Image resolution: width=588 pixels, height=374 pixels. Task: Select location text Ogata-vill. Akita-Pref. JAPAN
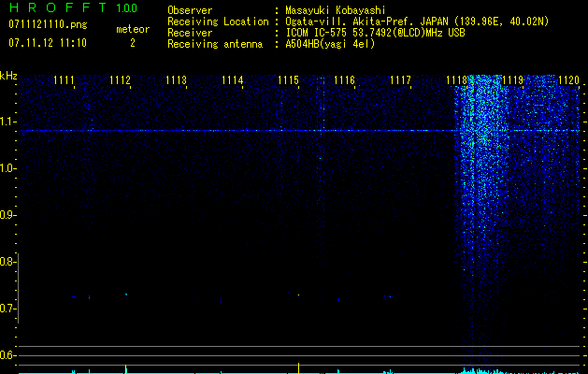366,22
